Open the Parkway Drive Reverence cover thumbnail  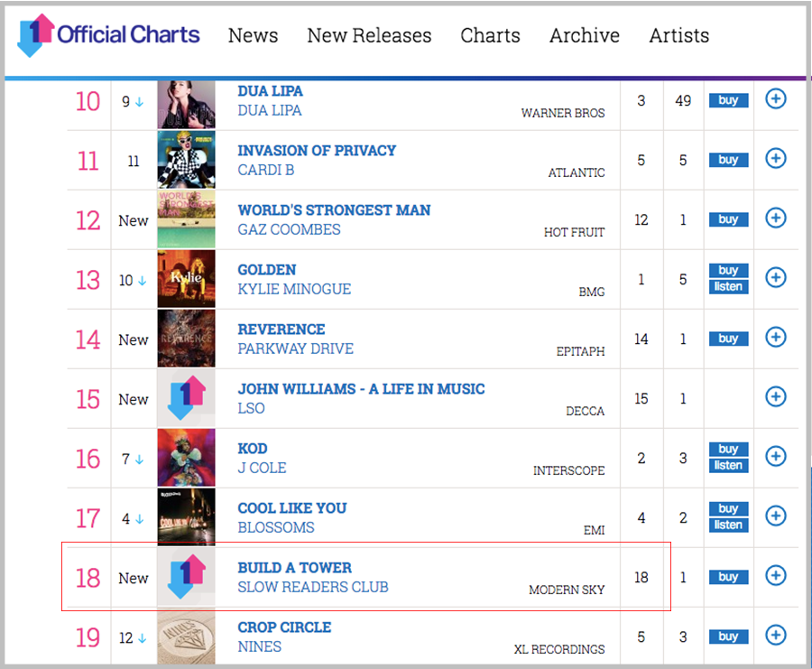pyautogui.click(x=187, y=339)
